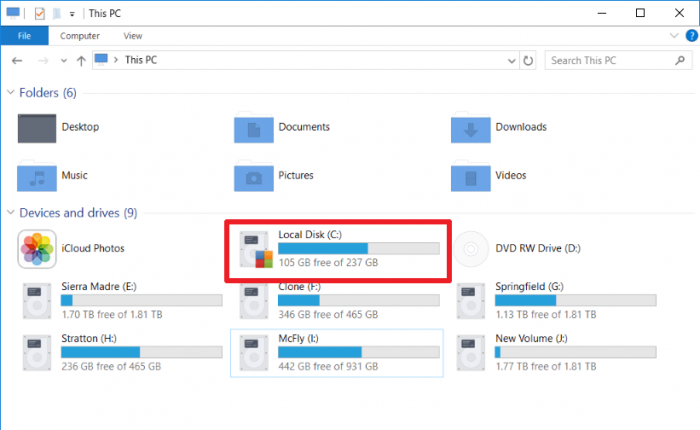Screen dimensions: 700x430
Task: Select the Local Disk (C:) drive icon
Action: tap(254, 249)
